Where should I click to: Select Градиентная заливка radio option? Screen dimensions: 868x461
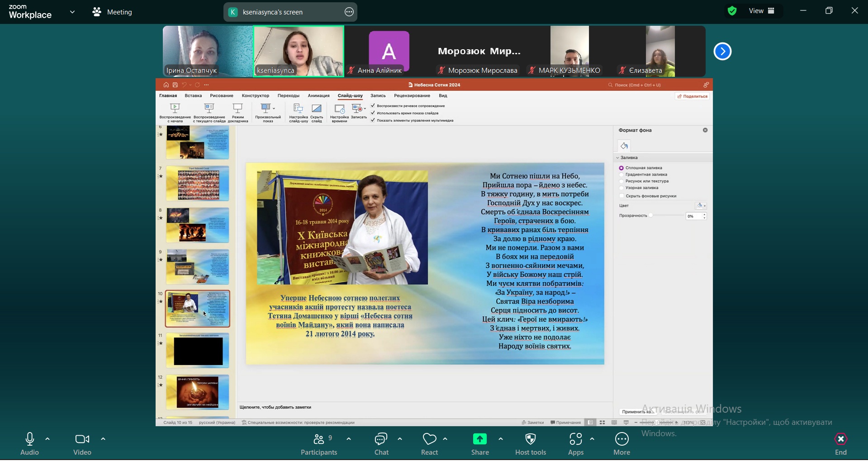621,175
